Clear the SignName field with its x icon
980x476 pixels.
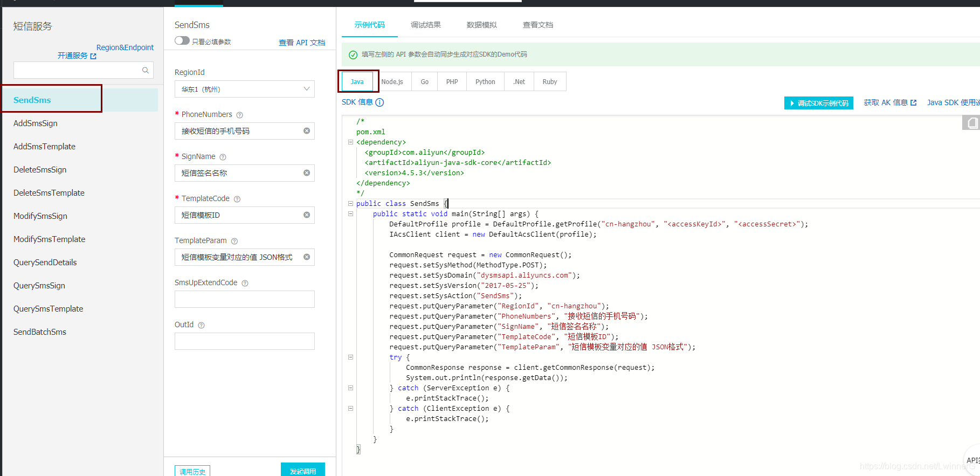pyautogui.click(x=307, y=173)
